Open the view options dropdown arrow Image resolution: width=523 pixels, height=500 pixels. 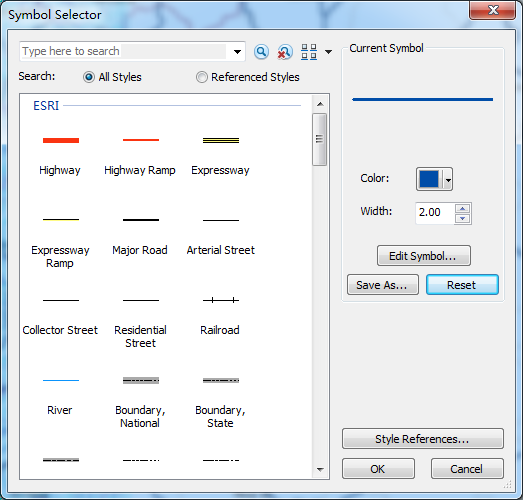(x=329, y=52)
